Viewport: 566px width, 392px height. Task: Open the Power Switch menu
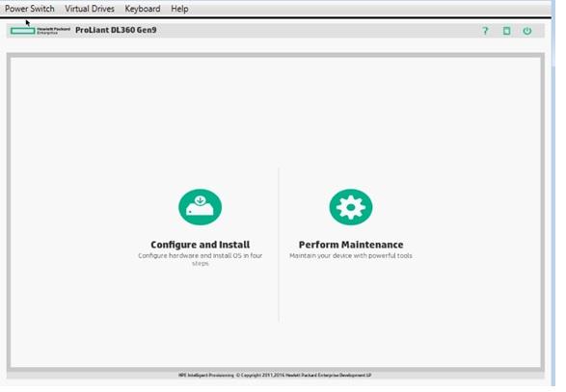(30, 9)
